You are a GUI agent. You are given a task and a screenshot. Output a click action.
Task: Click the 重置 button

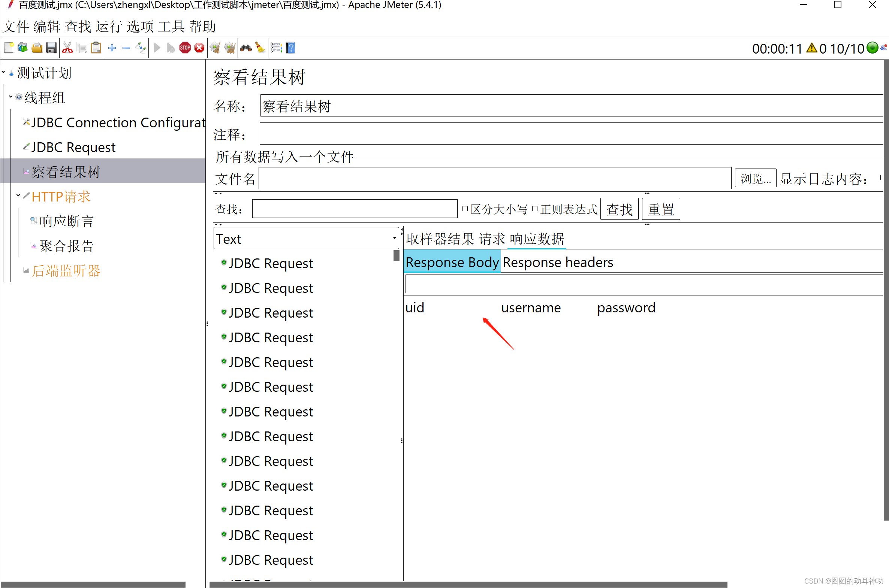click(x=660, y=209)
